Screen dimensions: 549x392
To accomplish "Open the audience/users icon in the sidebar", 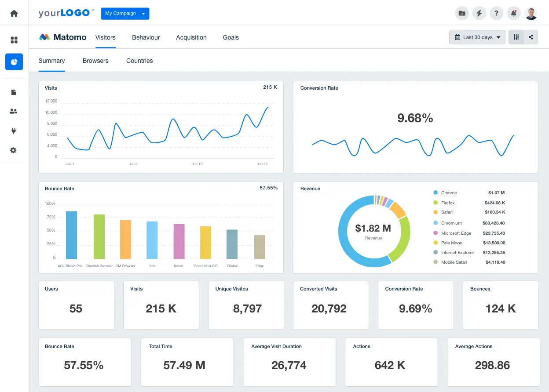I will 14,111.
